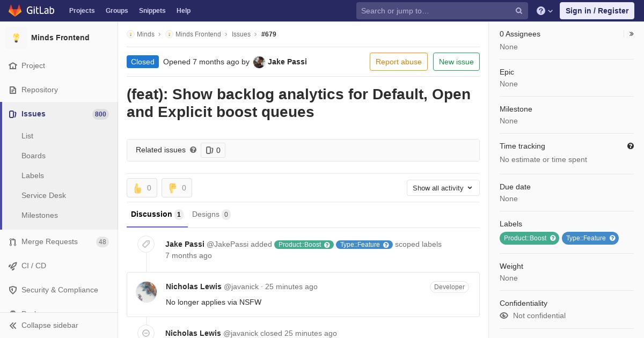Click Nicholas Lewis's comment avatar
This screenshot has width=644, height=338.
(147, 292)
